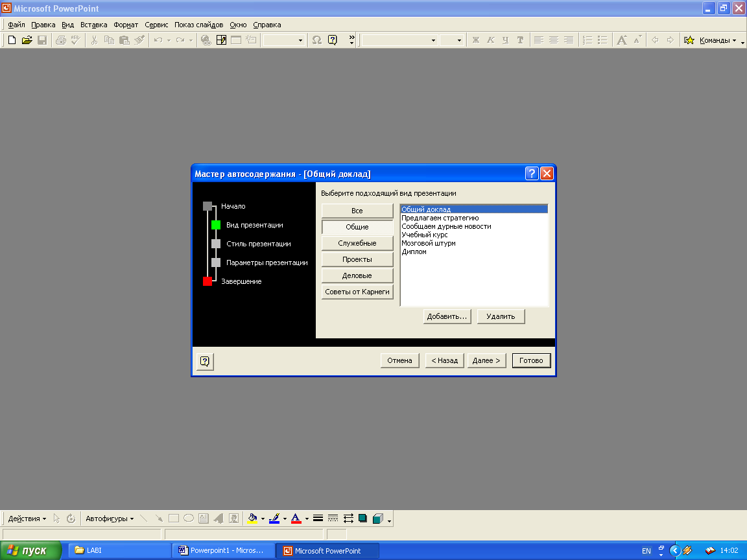747x560 pixels.
Task: Click the wizard's Office Assistant help icon
Action: tap(205, 362)
